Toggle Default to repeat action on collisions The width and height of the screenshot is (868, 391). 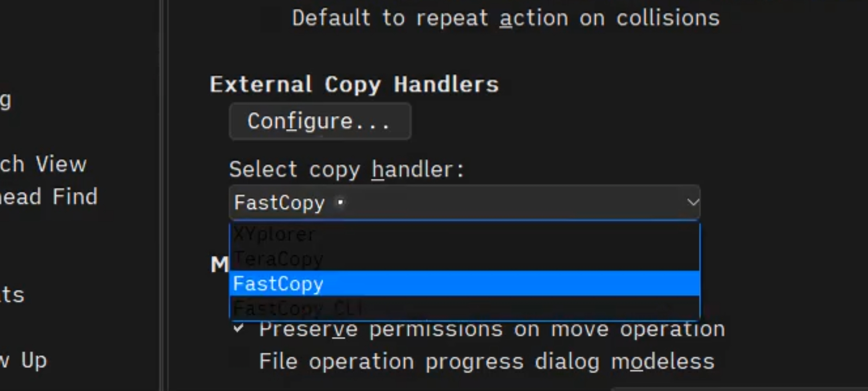506,18
